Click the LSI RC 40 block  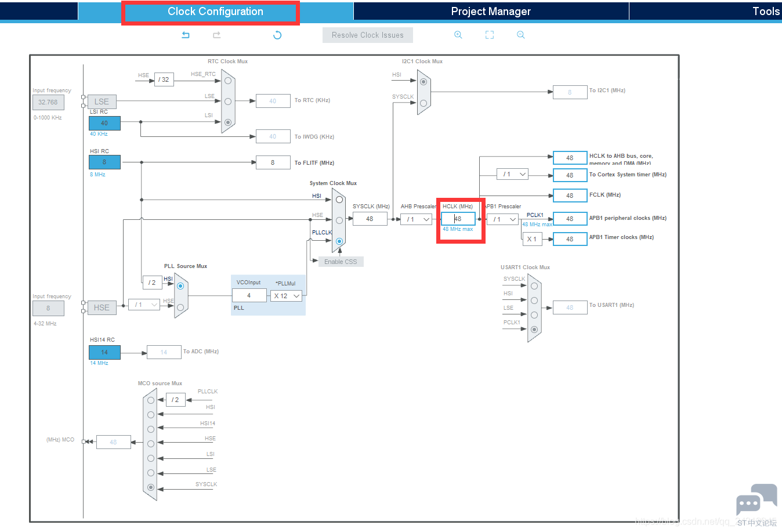[x=104, y=123]
